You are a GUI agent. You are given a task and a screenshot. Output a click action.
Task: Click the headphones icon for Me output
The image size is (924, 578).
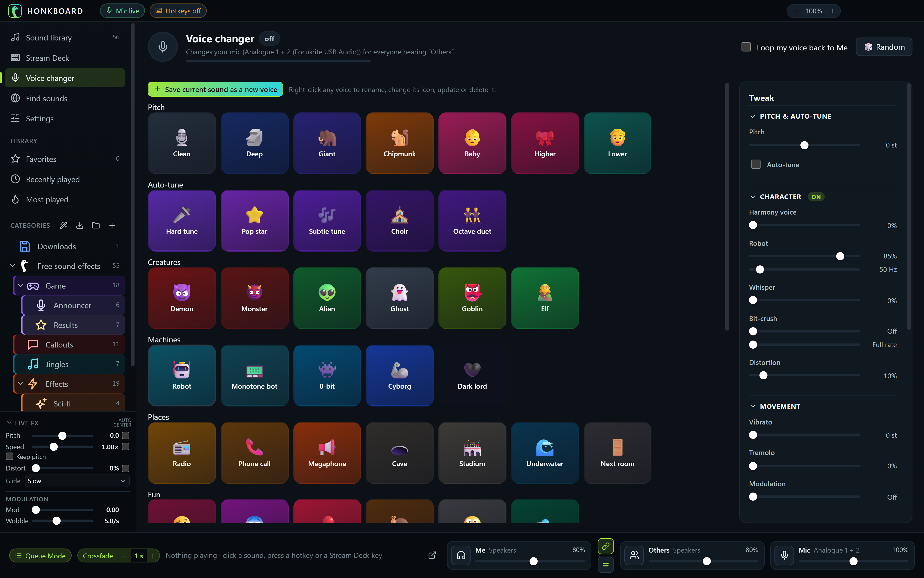click(x=461, y=555)
